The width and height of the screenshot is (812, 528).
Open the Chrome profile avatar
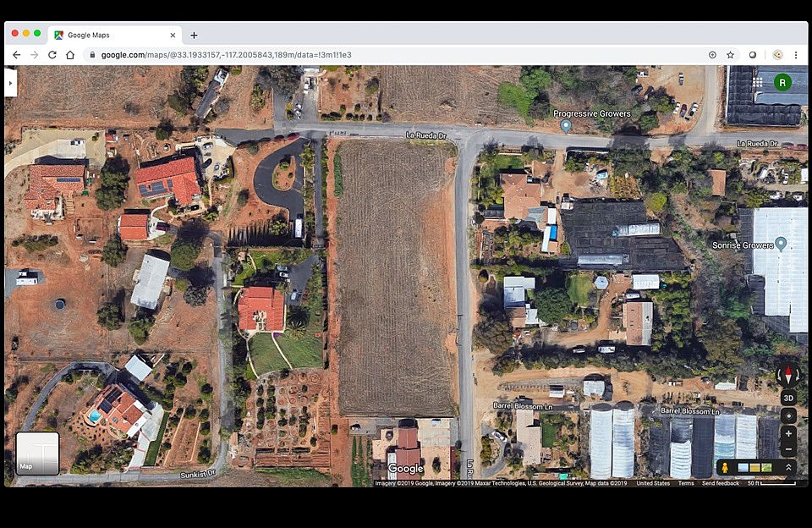777,55
